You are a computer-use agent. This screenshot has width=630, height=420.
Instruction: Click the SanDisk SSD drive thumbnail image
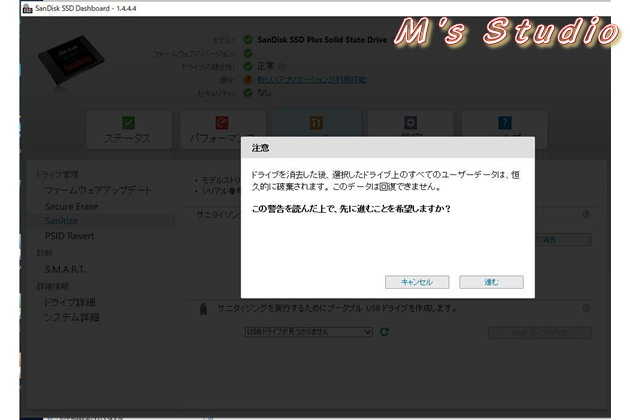pyautogui.click(x=71, y=60)
